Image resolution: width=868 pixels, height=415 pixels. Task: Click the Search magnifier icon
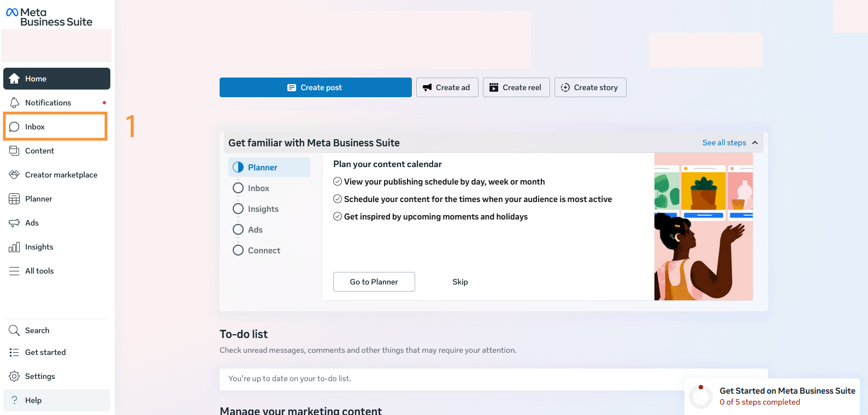[14, 330]
